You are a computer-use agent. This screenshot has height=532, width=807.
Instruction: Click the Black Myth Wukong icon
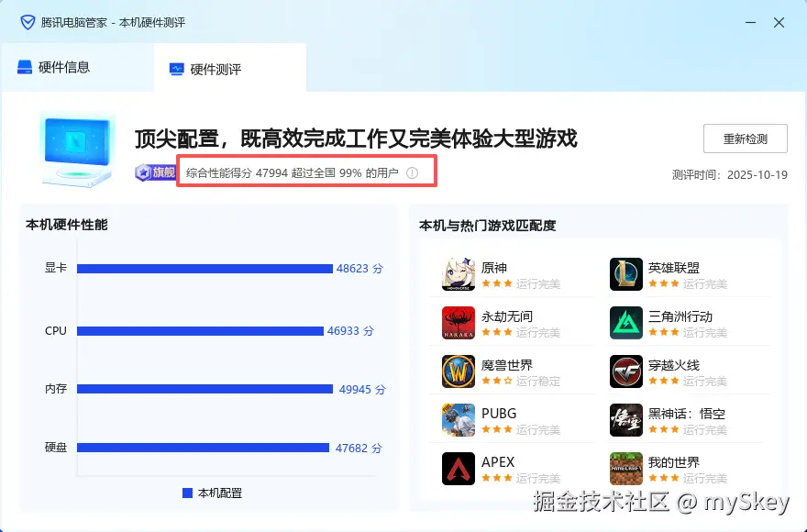pos(625,420)
